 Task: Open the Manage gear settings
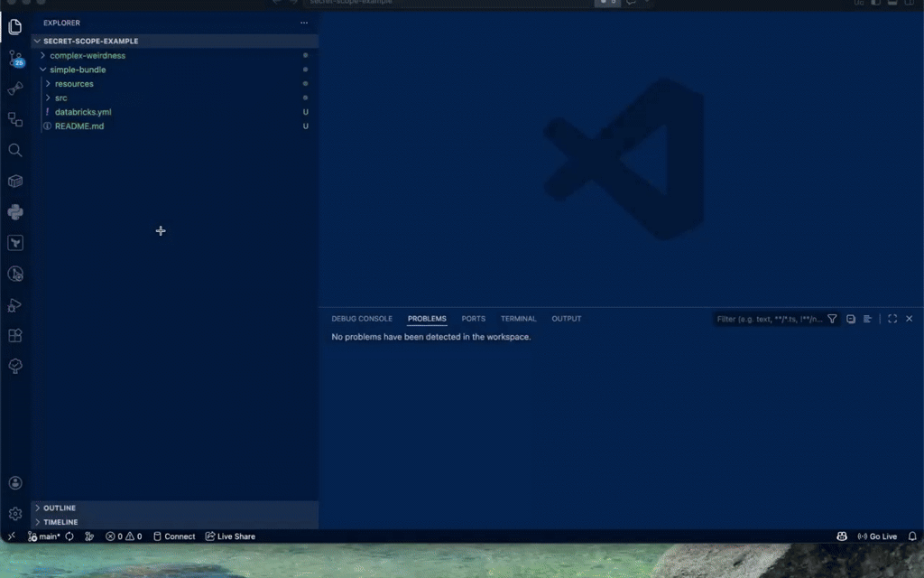coord(15,514)
